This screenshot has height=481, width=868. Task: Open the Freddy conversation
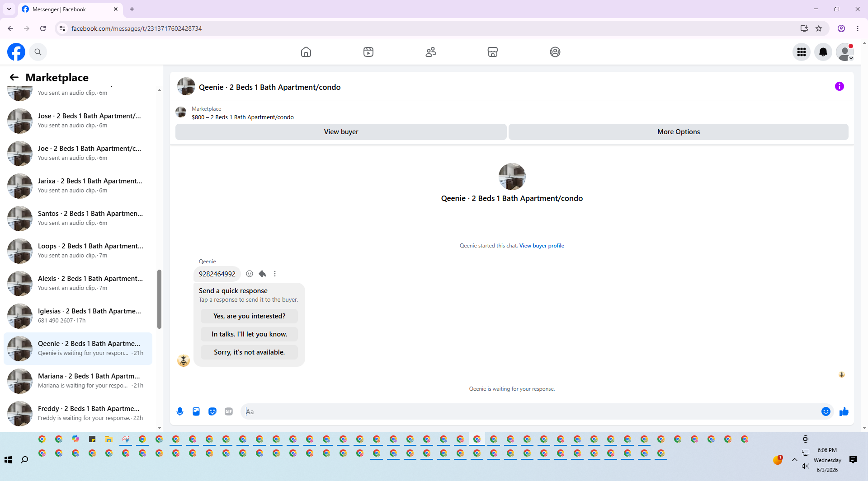coord(78,414)
